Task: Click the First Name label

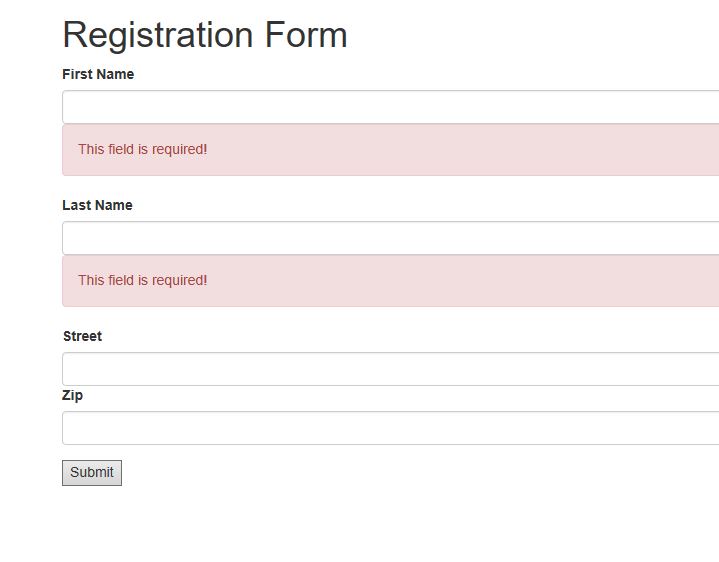Action: (98, 74)
